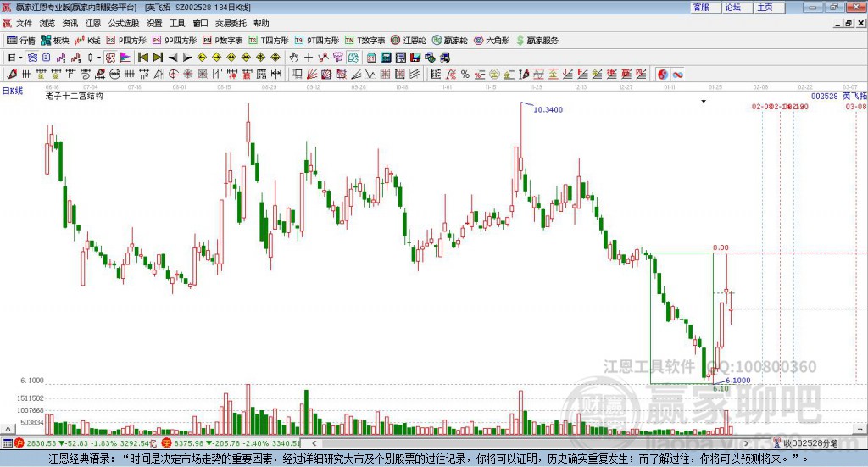Click the 客服 customer service button

tap(701, 7)
